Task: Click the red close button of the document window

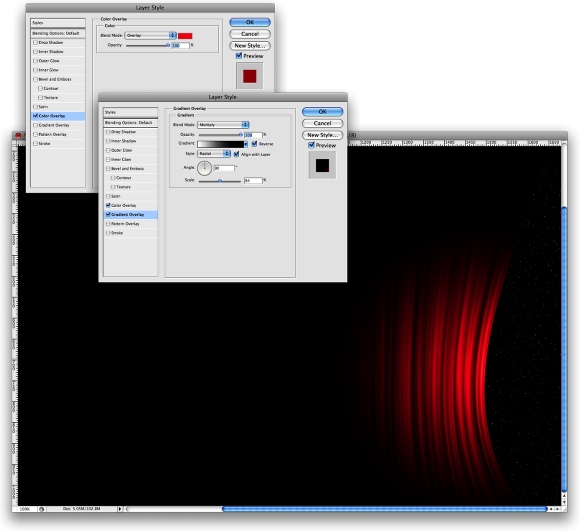Action: [x=18, y=135]
